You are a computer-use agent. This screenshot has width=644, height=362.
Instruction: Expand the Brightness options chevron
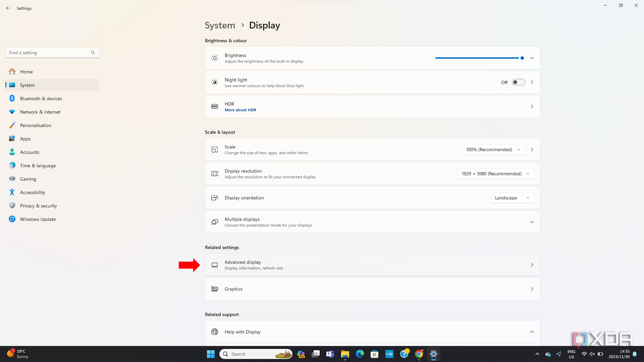click(x=532, y=58)
